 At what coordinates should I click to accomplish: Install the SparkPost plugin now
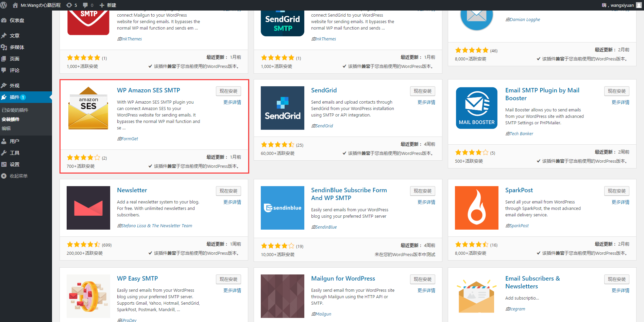616,191
